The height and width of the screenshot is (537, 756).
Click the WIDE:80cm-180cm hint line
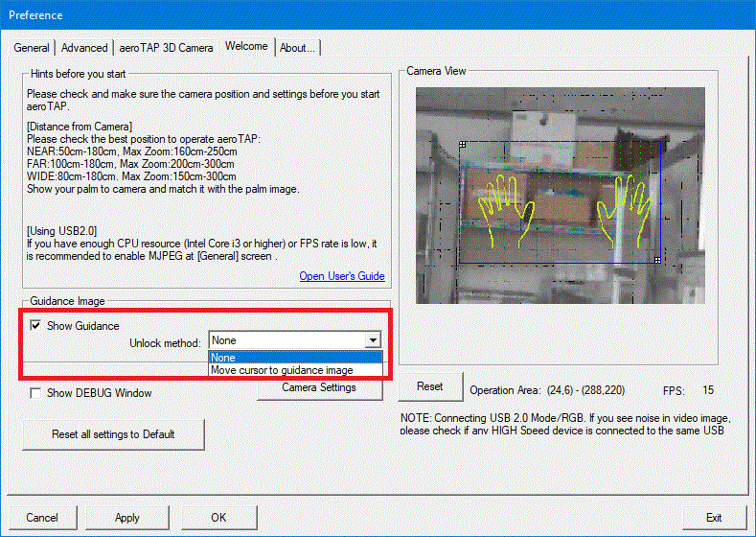pyautogui.click(x=131, y=176)
